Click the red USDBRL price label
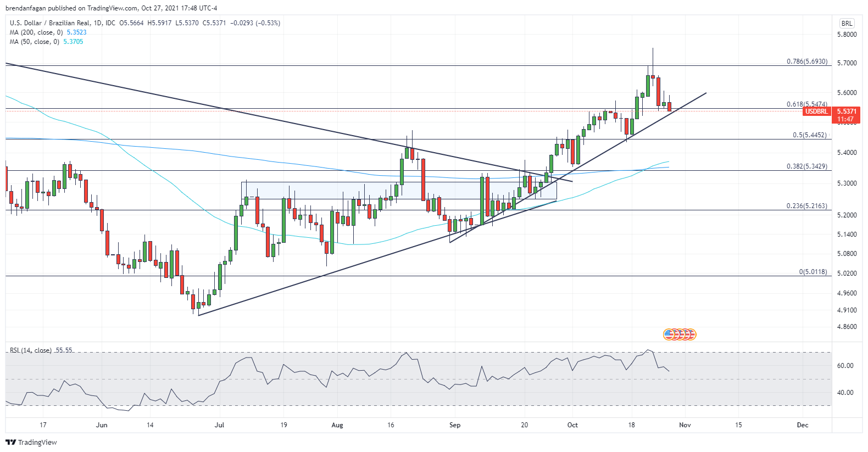This screenshot has height=452, width=868. (x=816, y=111)
